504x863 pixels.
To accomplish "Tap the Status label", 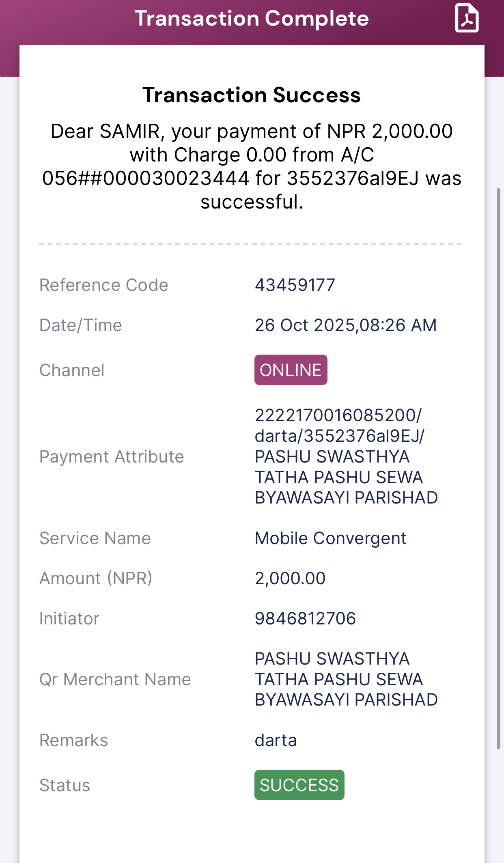I will 65,785.
